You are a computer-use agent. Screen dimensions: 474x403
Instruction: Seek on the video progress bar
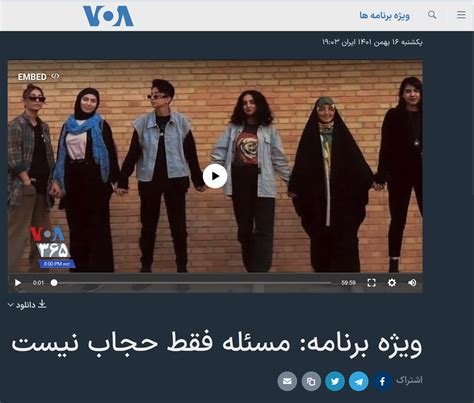tap(192, 283)
